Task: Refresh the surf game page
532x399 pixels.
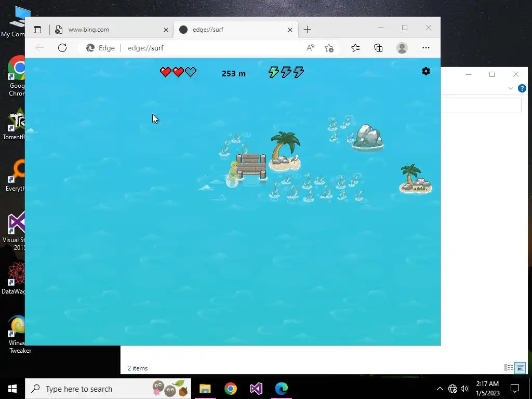Action: (x=62, y=48)
